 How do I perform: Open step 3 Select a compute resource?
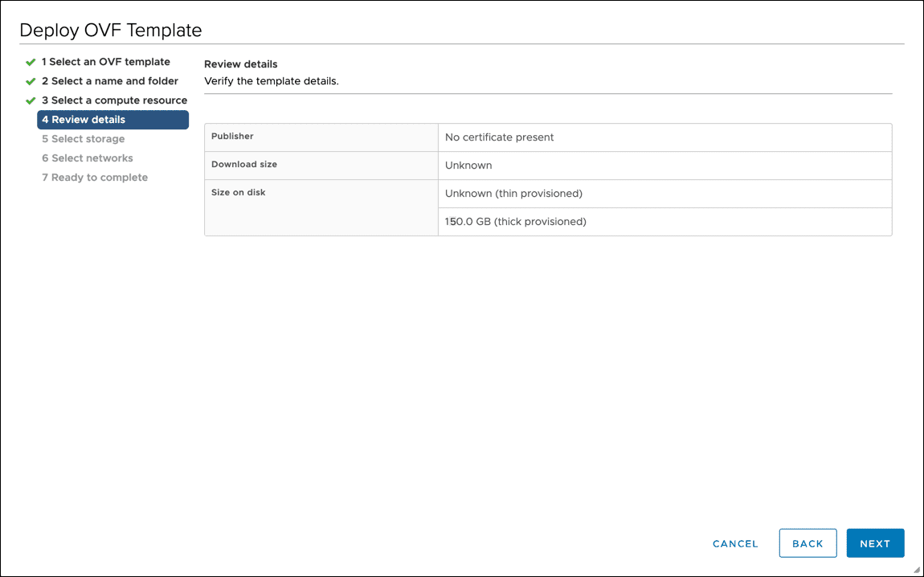point(114,100)
